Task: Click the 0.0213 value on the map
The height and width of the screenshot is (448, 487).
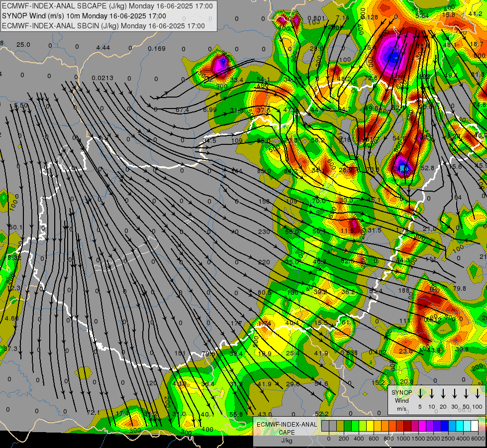Action: (102, 78)
